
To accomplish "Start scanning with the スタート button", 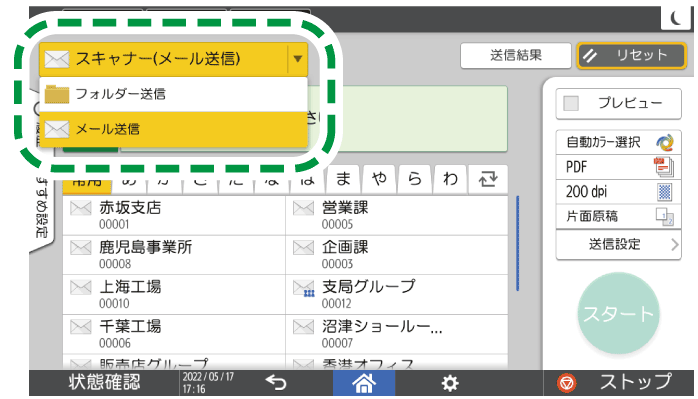I will (618, 314).
